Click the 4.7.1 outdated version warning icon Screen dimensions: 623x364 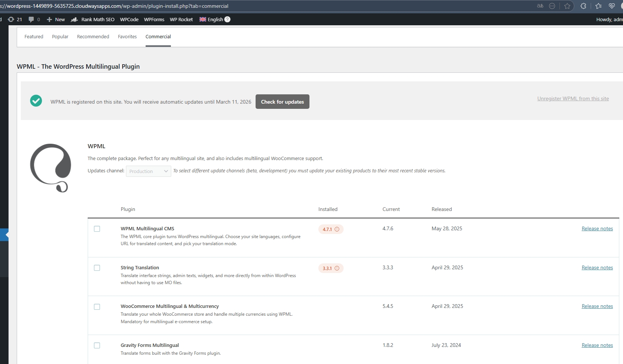coord(337,229)
